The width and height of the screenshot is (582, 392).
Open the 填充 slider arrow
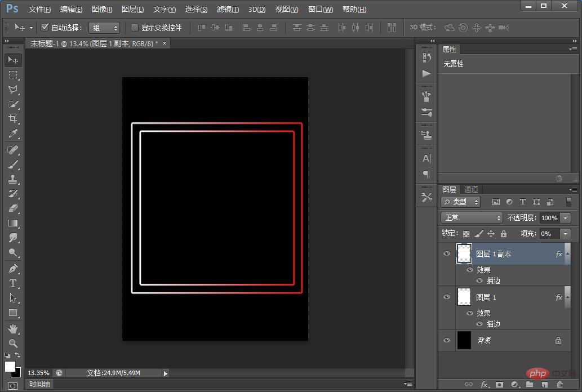[565, 234]
